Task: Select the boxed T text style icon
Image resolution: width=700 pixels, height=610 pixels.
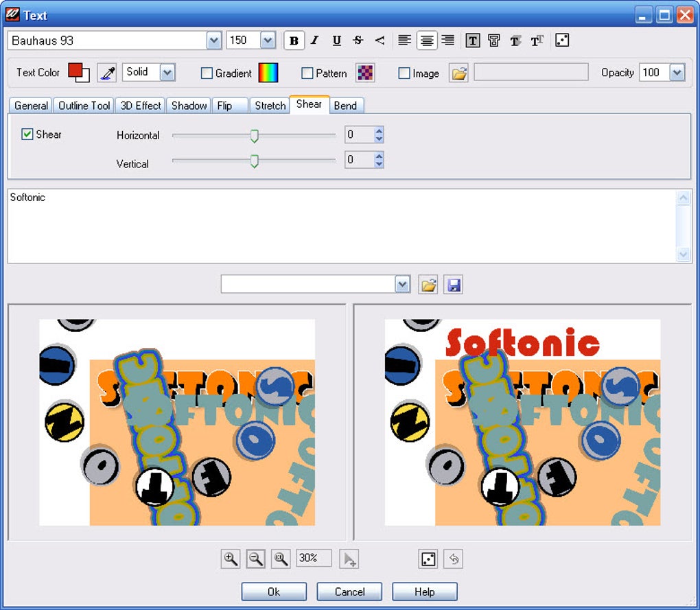Action: (472, 40)
